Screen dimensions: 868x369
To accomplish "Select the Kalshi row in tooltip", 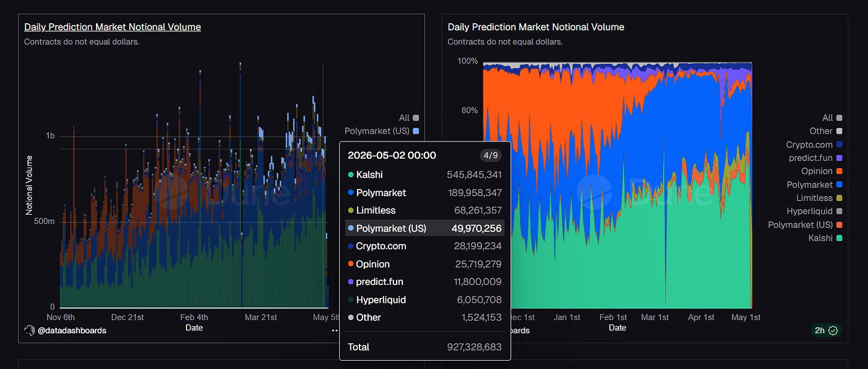I will coord(425,175).
